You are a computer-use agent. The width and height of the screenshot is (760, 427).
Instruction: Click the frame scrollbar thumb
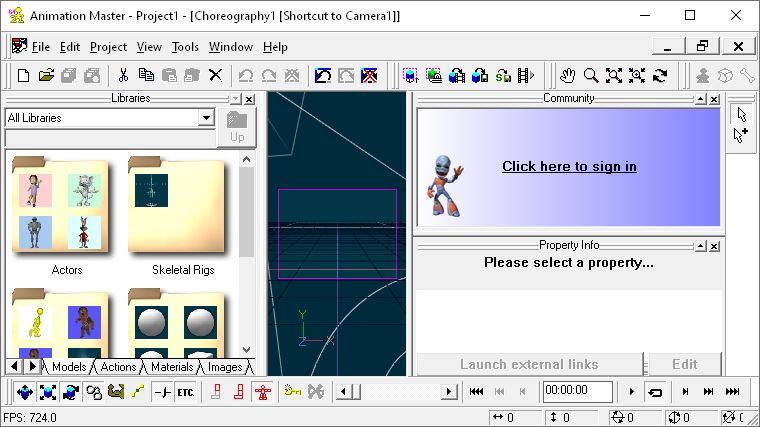click(356, 392)
